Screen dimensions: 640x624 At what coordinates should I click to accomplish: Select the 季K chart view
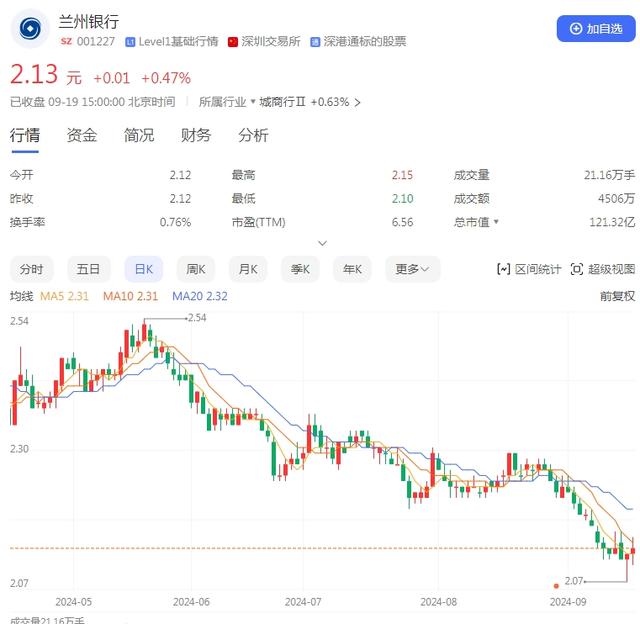click(300, 269)
